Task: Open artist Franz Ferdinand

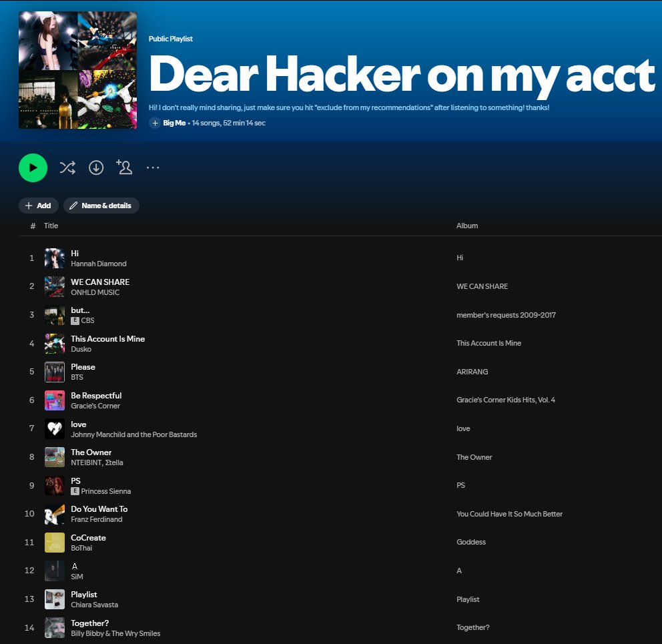Action: click(97, 519)
